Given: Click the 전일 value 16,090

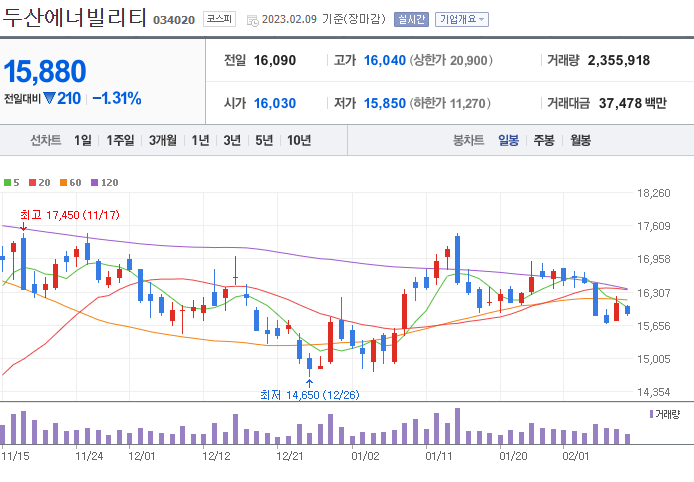Looking at the screenshot, I should coord(275,60).
